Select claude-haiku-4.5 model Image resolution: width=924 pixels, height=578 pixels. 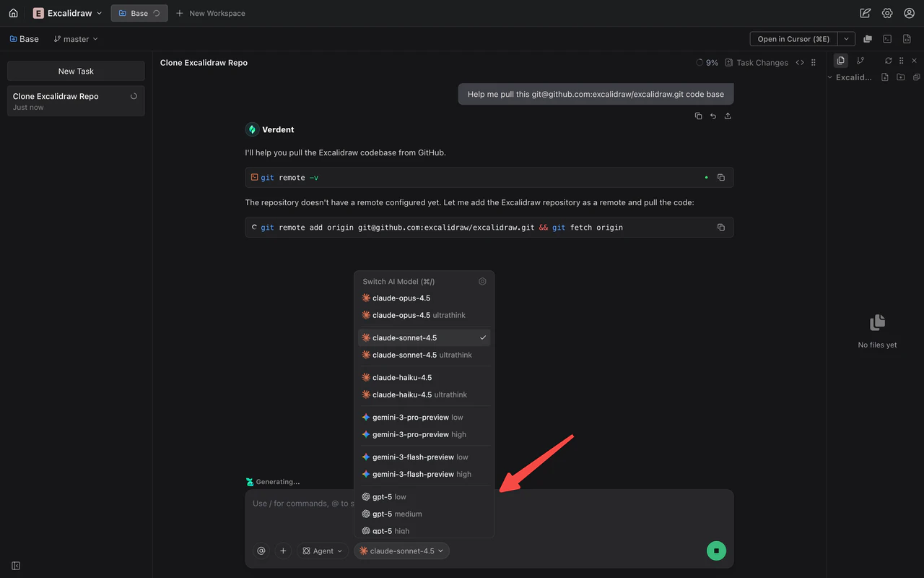(424, 378)
